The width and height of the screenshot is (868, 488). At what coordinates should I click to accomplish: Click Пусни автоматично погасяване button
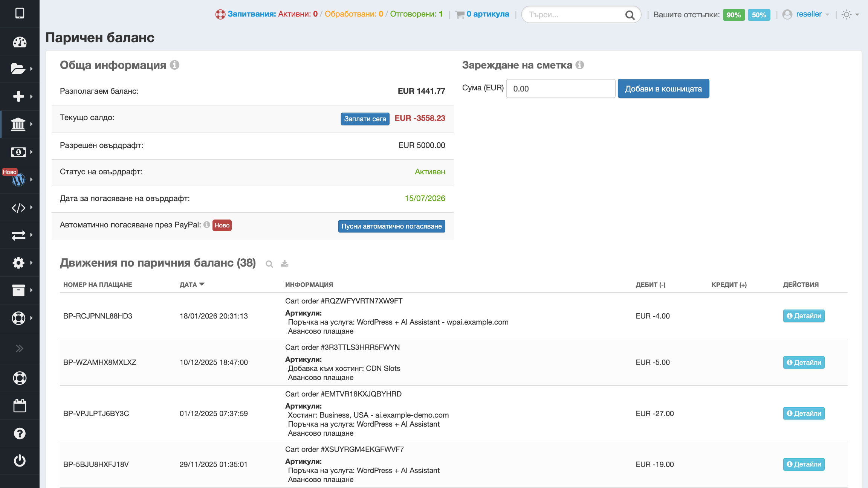(x=391, y=226)
